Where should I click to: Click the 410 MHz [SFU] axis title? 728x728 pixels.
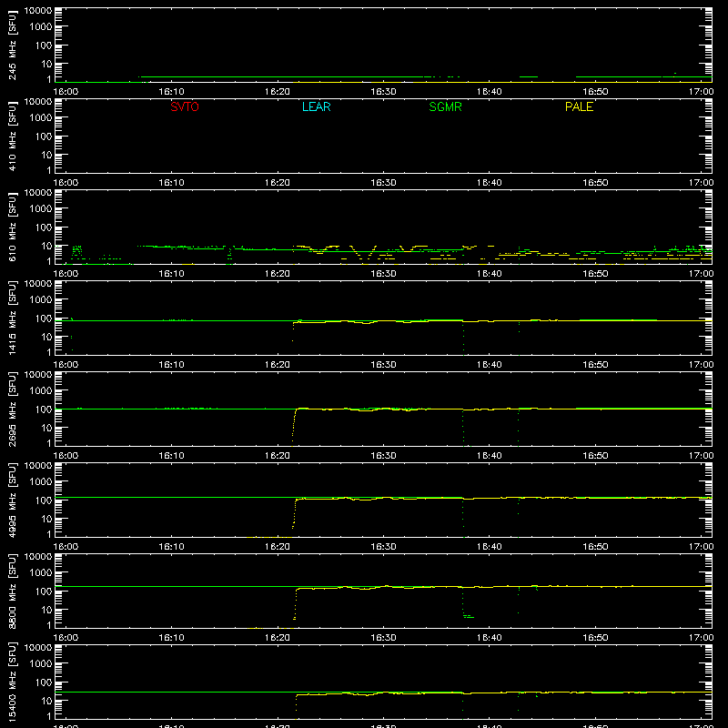click(x=12, y=136)
